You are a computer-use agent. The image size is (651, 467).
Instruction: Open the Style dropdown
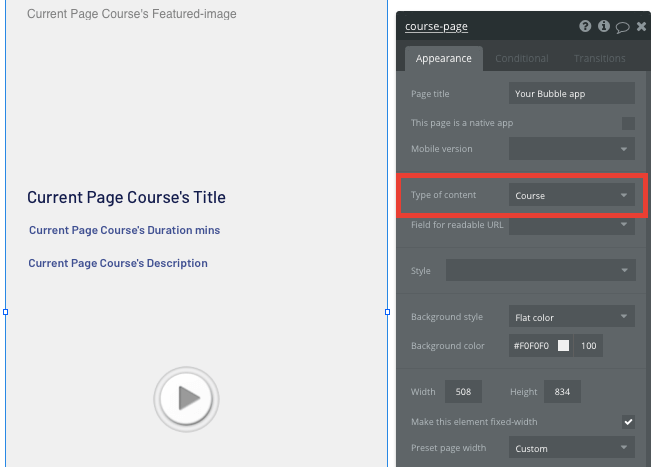pyautogui.click(x=541, y=270)
